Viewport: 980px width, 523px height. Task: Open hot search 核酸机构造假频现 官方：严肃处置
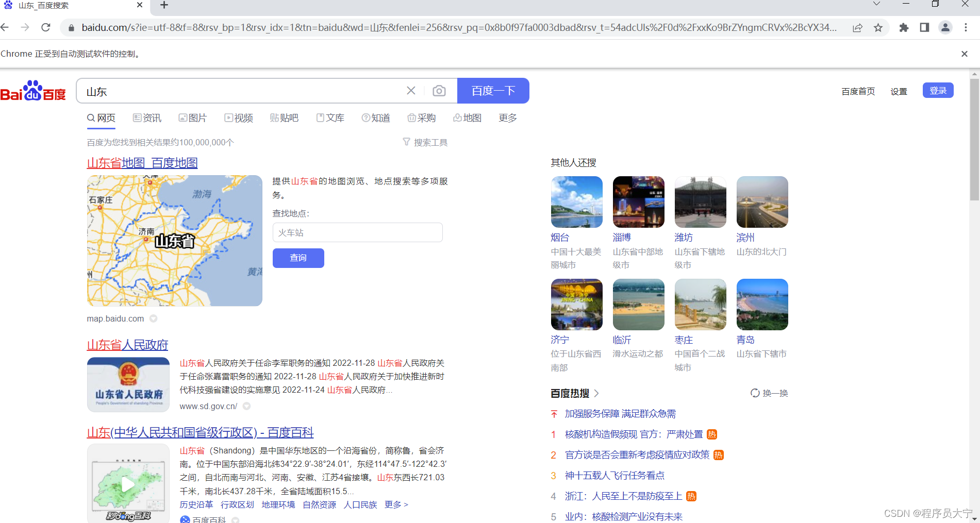634,434
